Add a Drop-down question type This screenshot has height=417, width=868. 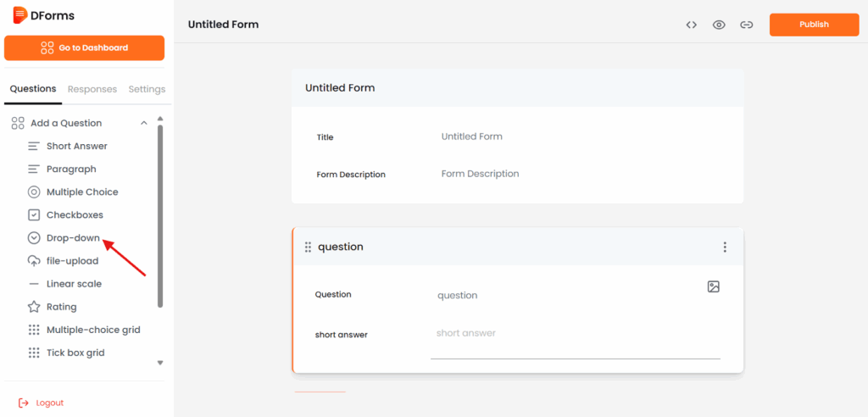coord(73,238)
